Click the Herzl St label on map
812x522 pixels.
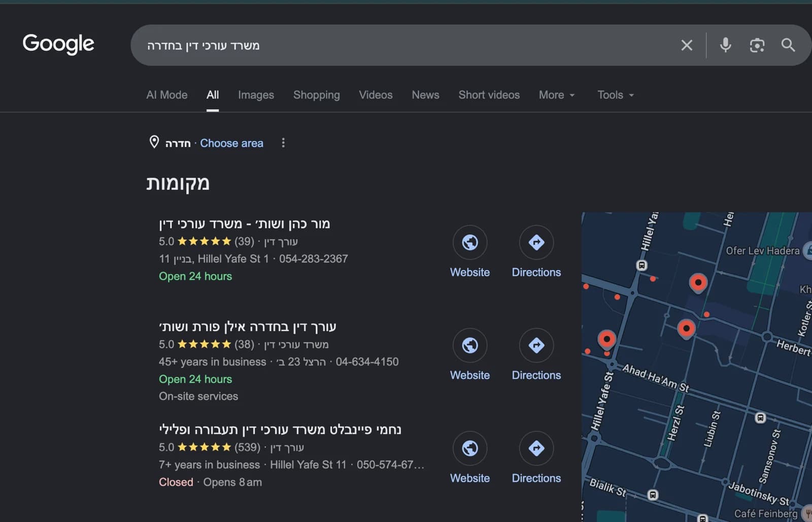[675, 423]
